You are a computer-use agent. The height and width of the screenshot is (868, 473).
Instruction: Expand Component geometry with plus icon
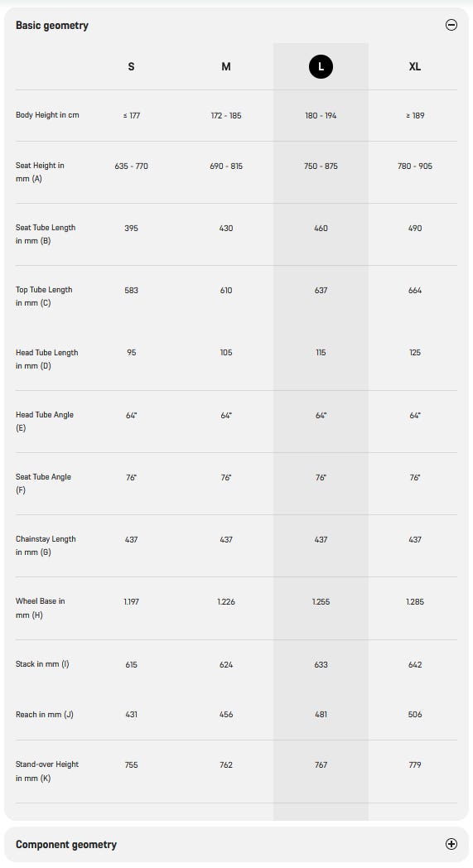point(451,844)
